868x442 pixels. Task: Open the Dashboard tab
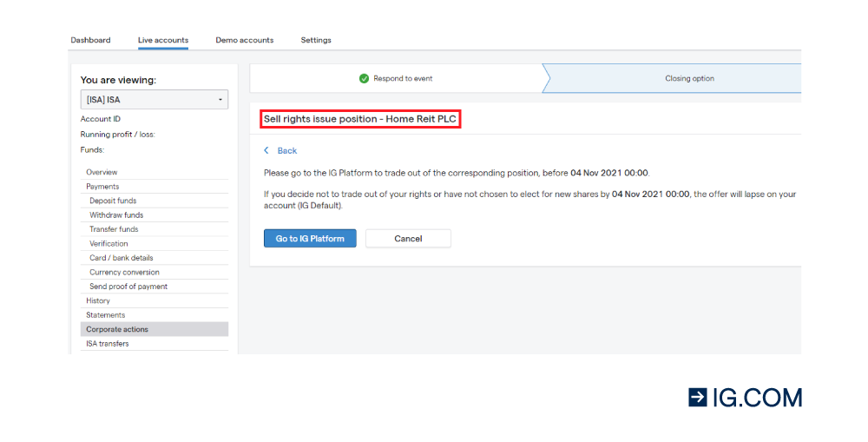click(90, 40)
